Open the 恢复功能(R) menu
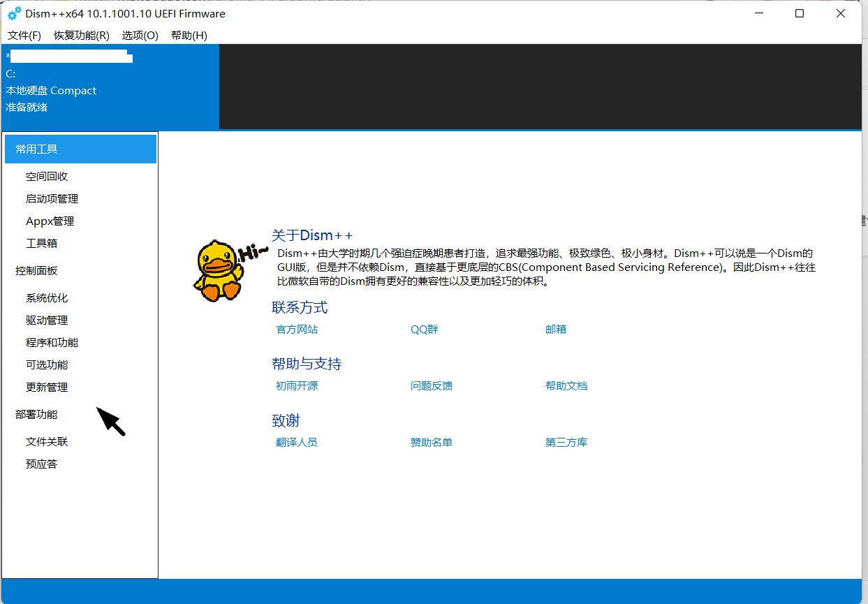This screenshot has height=604, width=868. [80, 35]
